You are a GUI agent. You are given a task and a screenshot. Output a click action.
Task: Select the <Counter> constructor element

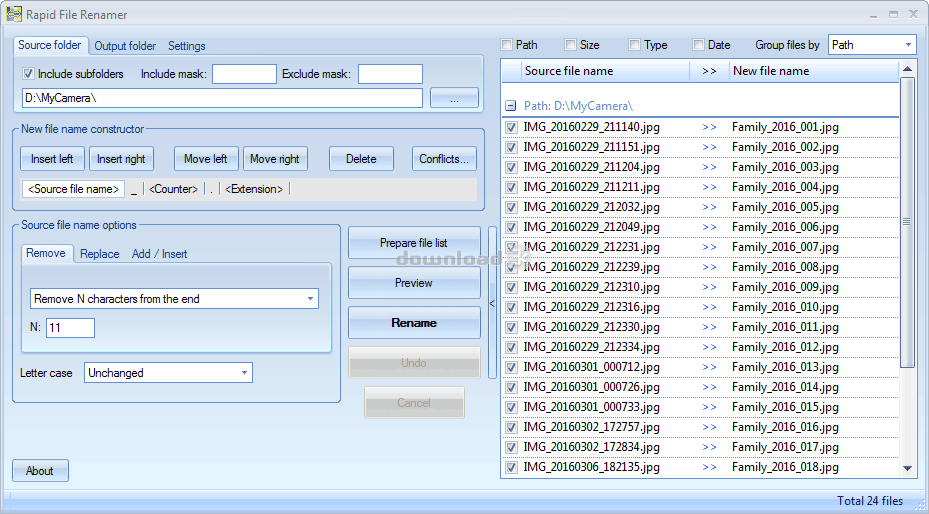174,189
